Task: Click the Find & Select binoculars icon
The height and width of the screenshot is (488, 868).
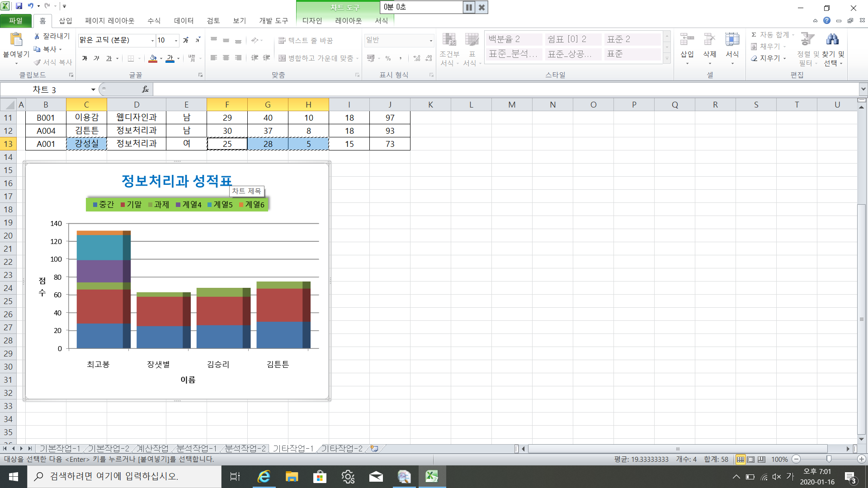Action: (832, 40)
